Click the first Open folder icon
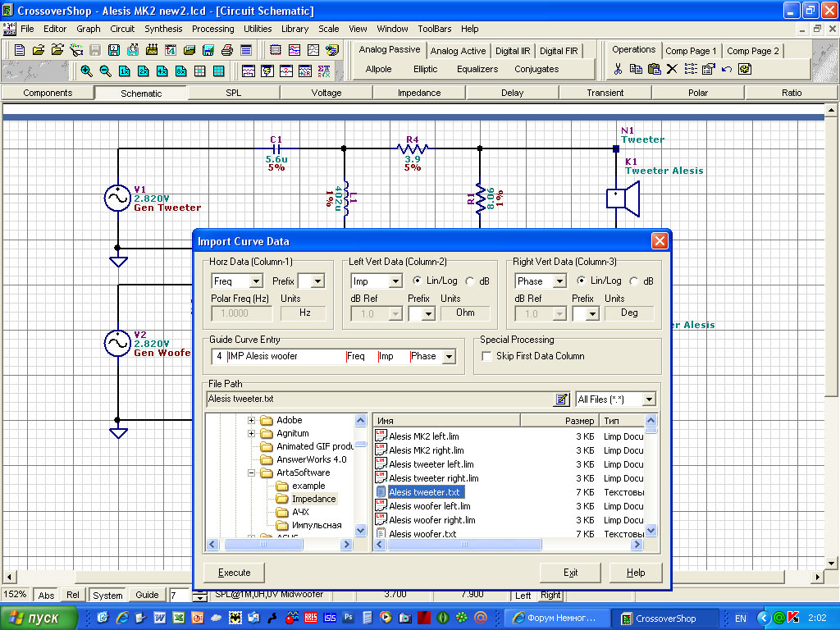This screenshot has width=840, height=630. click(39, 50)
